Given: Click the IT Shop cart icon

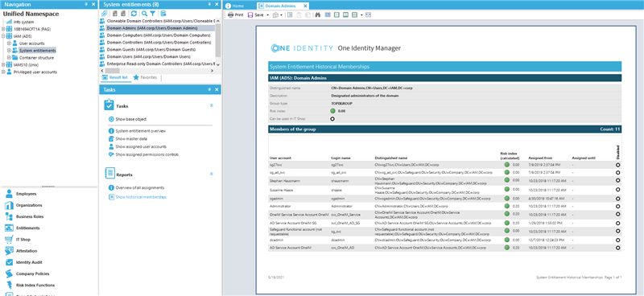Looking at the screenshot, I should pyautogui.click(x=9, y=240).
